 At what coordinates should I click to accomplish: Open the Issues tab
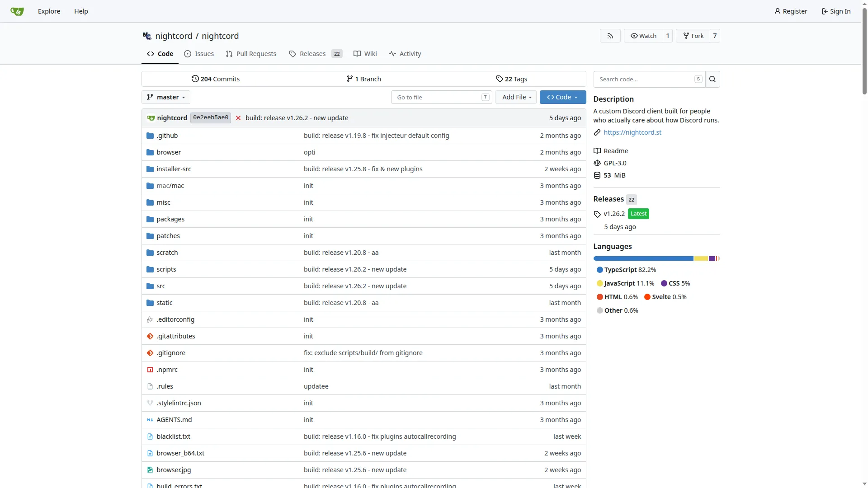pyautogui.click(x=199, y=54)
